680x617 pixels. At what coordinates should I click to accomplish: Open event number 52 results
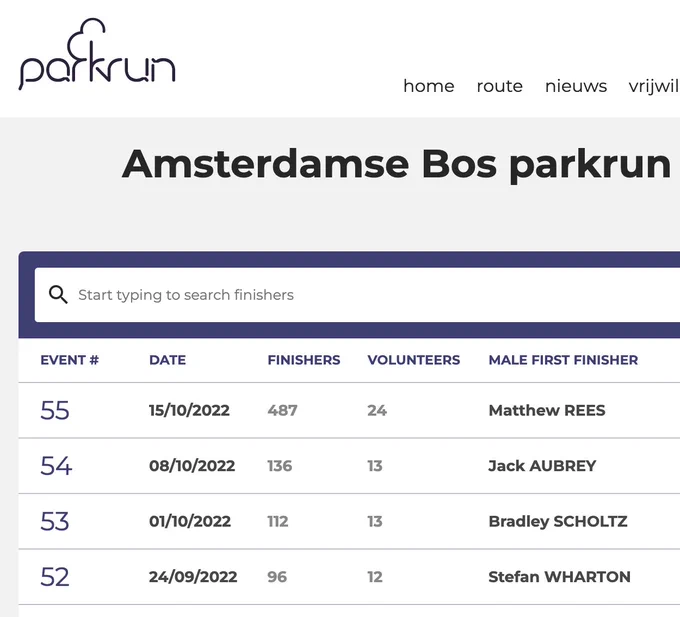55,577
